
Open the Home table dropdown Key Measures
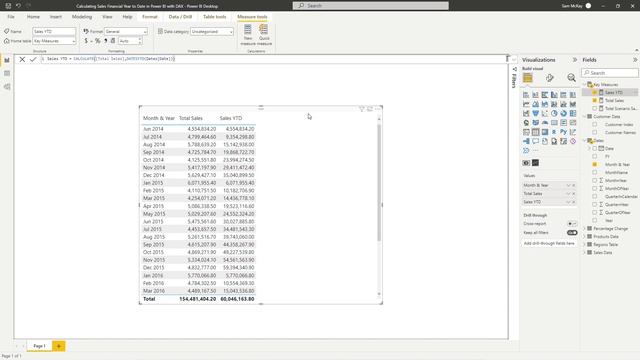[x=54, y=41]
